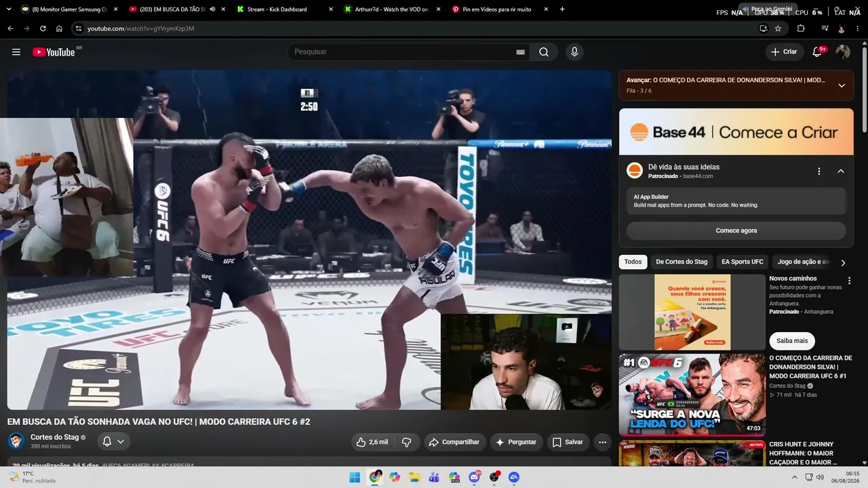Click the magnifier search button
The image size is (868, 488).
pos(544,52)
